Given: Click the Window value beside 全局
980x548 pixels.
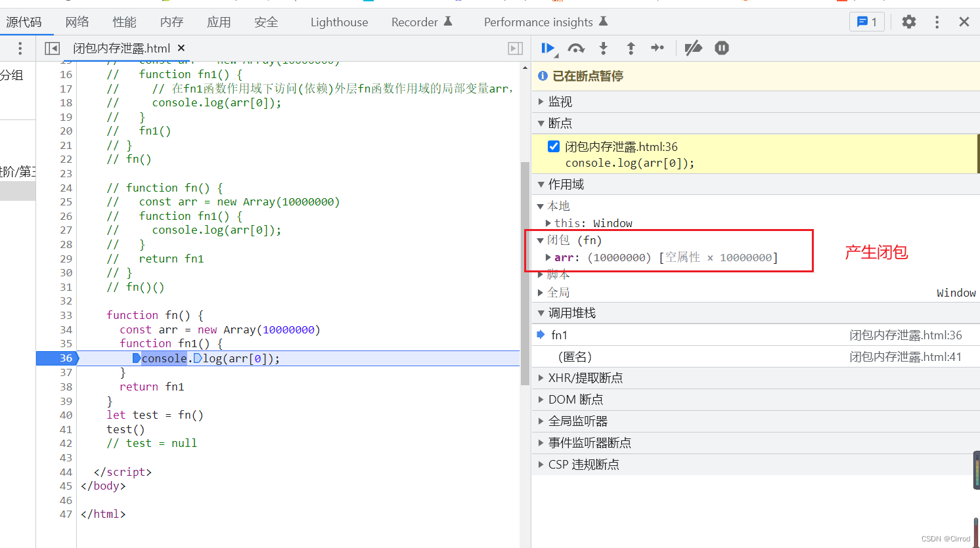Looking at the screenshot, I should pos(956,293).
